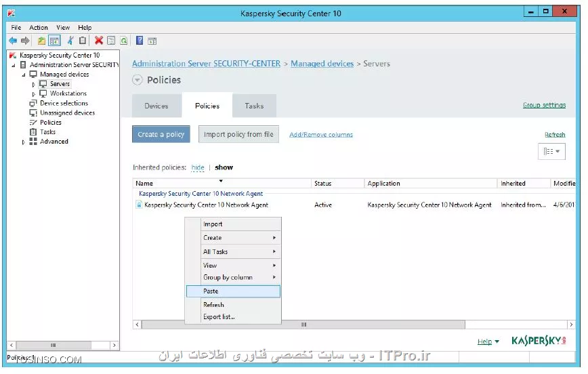Screen dimensions: 588x374
Task: Open Group by column submenu
Action: click(233, 277)
